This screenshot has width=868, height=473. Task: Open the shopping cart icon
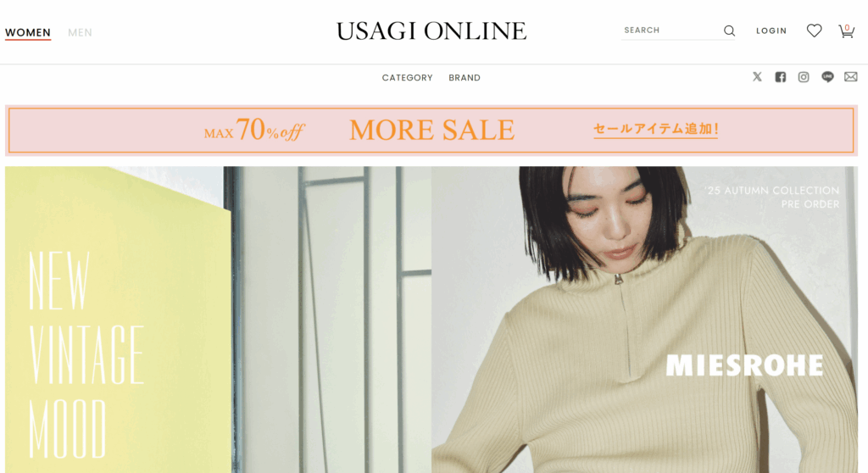click(846, 31)
